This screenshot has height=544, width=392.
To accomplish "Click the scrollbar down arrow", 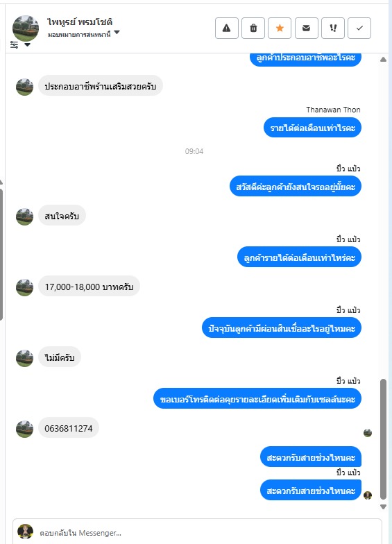I will tap(383, 507).
